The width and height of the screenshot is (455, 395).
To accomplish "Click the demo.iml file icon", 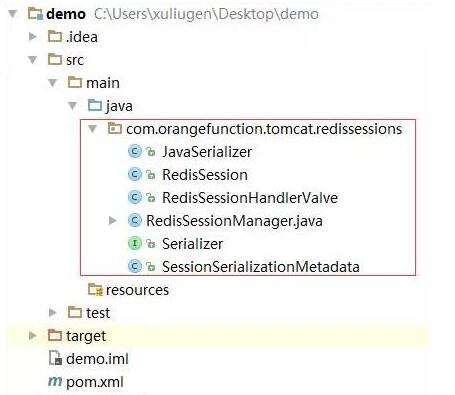I will [55, 358].
